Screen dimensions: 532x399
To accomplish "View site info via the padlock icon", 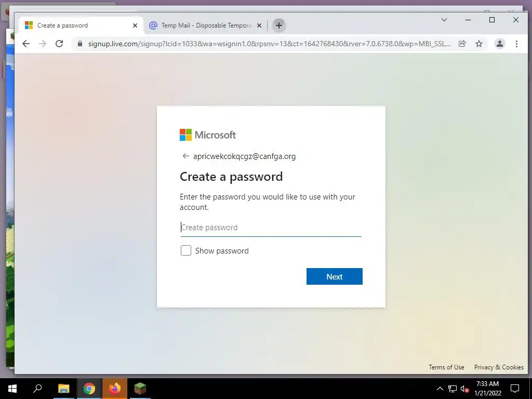I will pyautogui.click(x=80, y=44).
